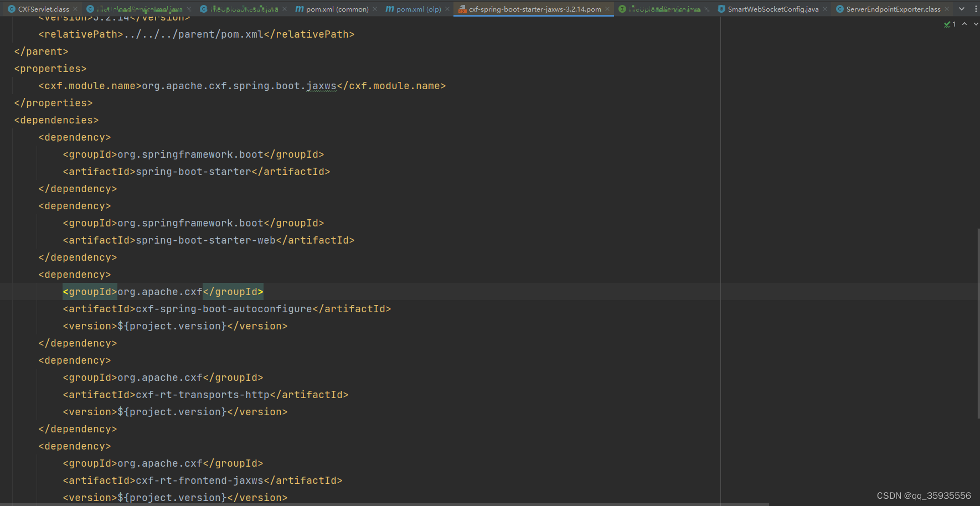
Task: Click the interface icon on FileUploadService.java tab
Action: click(x=622, y=9)
